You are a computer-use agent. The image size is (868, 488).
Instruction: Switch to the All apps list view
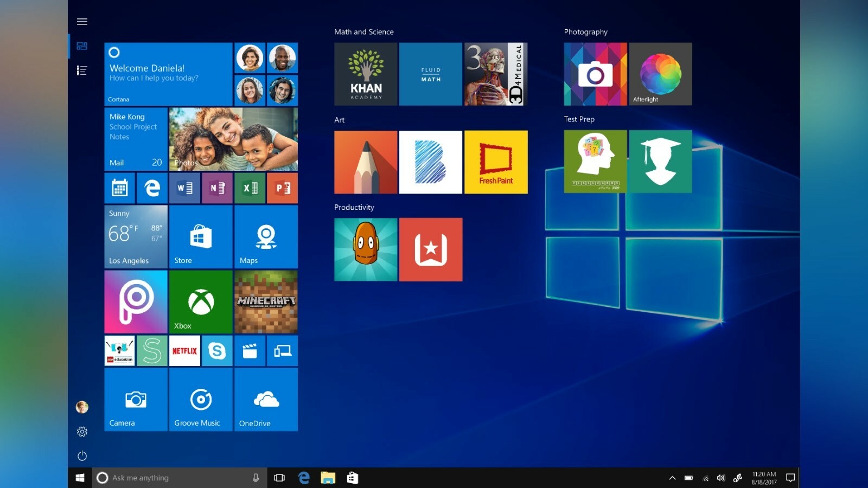(82, 70)
